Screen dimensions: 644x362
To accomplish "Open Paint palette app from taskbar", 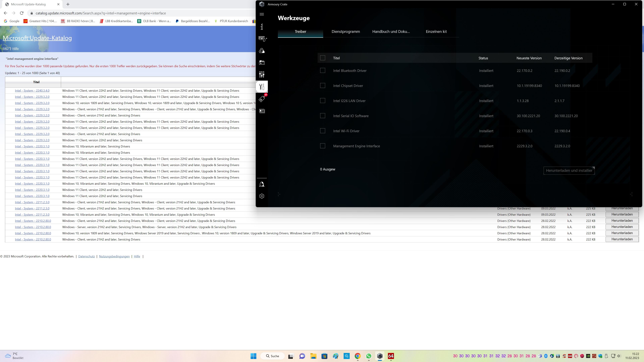I will pos(335,356).
